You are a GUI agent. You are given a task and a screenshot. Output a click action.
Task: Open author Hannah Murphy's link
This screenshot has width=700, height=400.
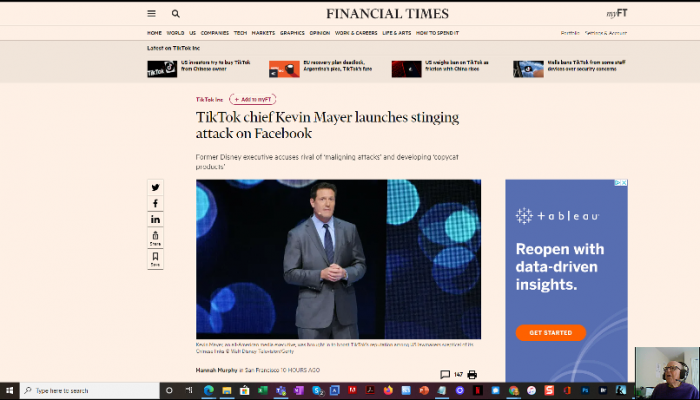[217, 370]
